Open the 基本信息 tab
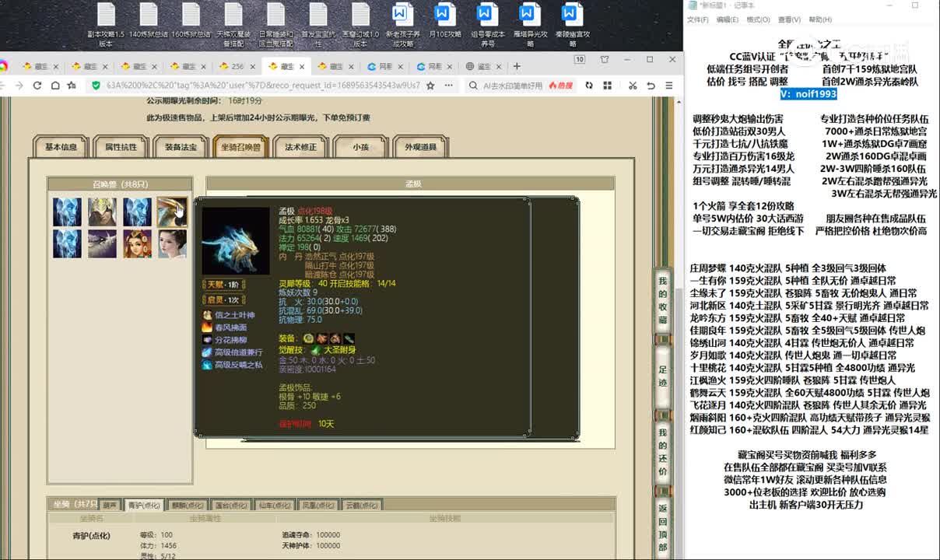The height and width of the screenshot is (560, 940). pos(61,146)
